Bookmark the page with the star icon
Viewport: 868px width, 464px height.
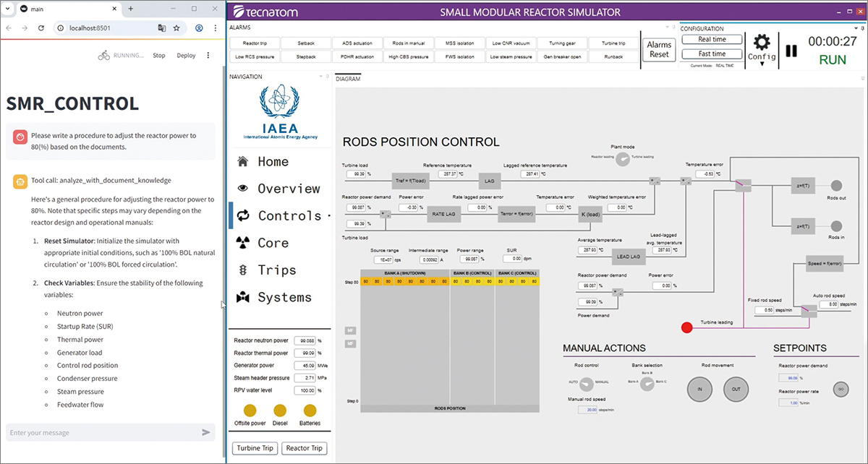click(x=176, y=28)
